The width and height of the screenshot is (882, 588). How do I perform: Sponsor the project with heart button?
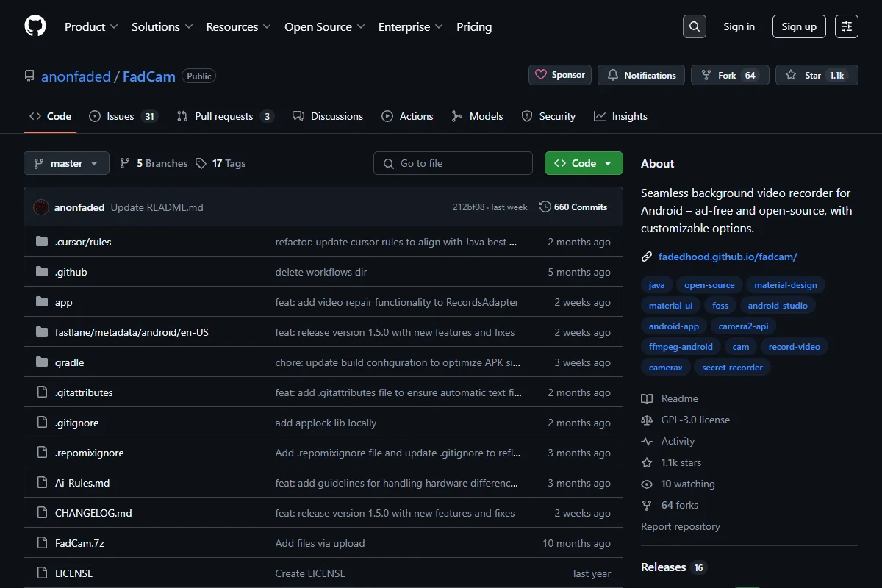tap(560, 75)
